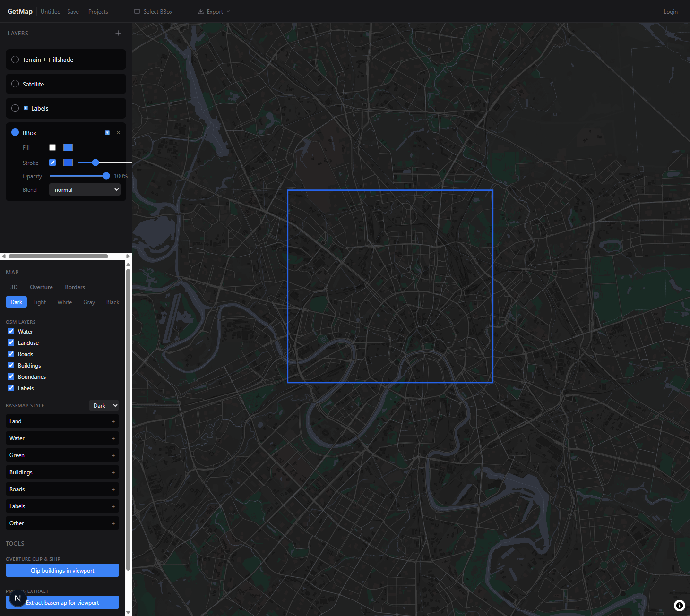Click Save in the top bar

click(x=73, y=11)
